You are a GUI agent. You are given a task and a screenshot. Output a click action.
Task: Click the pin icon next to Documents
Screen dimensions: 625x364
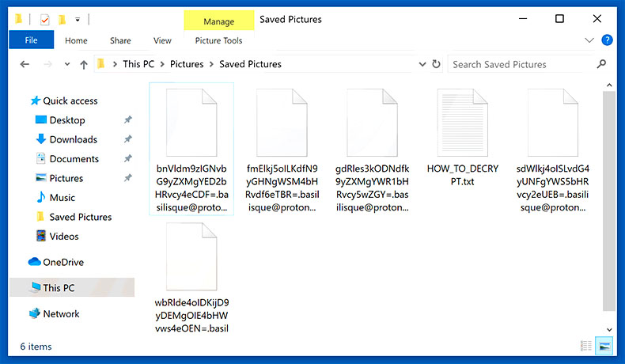[x=127, y=158]
